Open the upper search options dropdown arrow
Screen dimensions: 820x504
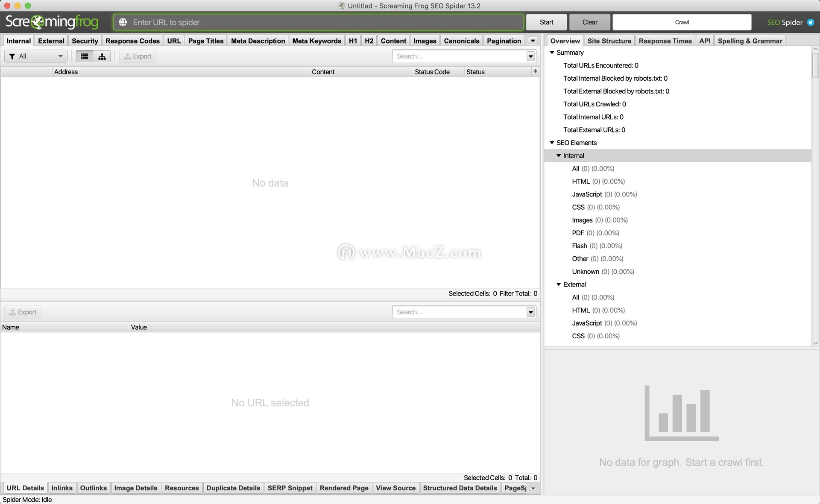click(x=530, y=56)
